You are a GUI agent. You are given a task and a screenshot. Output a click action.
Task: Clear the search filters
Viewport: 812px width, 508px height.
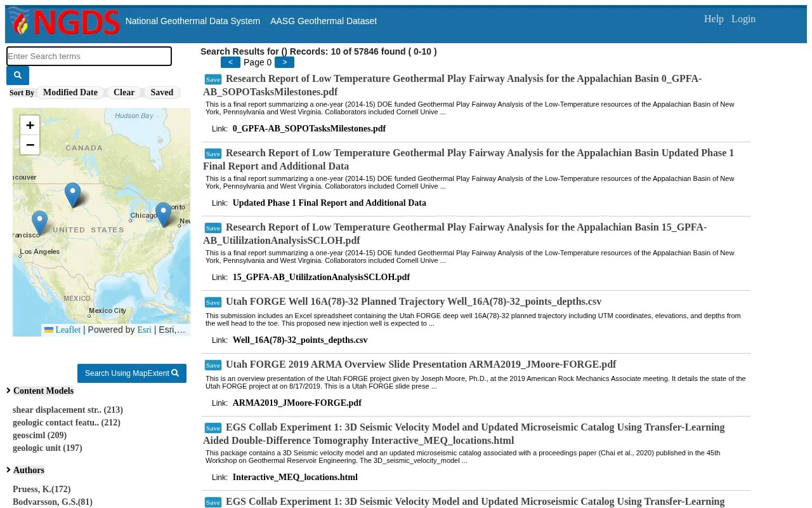coord(124,93)
